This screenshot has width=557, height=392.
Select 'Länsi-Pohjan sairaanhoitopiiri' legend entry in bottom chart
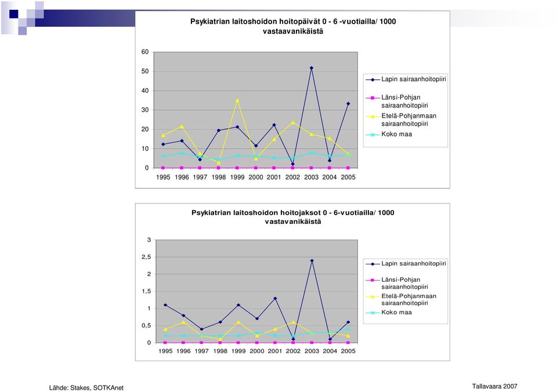click(x=397, y=284)
